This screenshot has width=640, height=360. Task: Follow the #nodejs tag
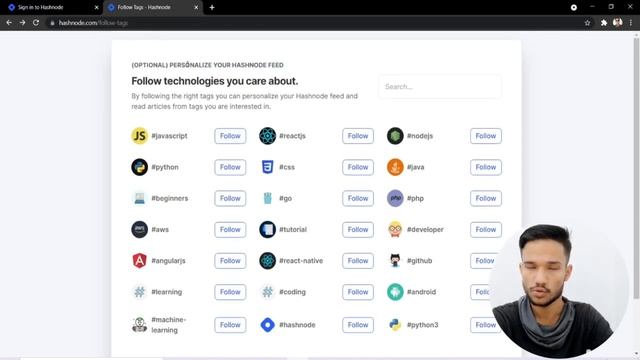tap(486, 136)
